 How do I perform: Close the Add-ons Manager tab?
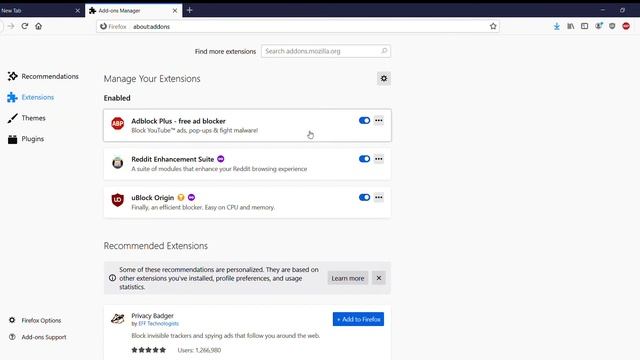click(175, 11)
